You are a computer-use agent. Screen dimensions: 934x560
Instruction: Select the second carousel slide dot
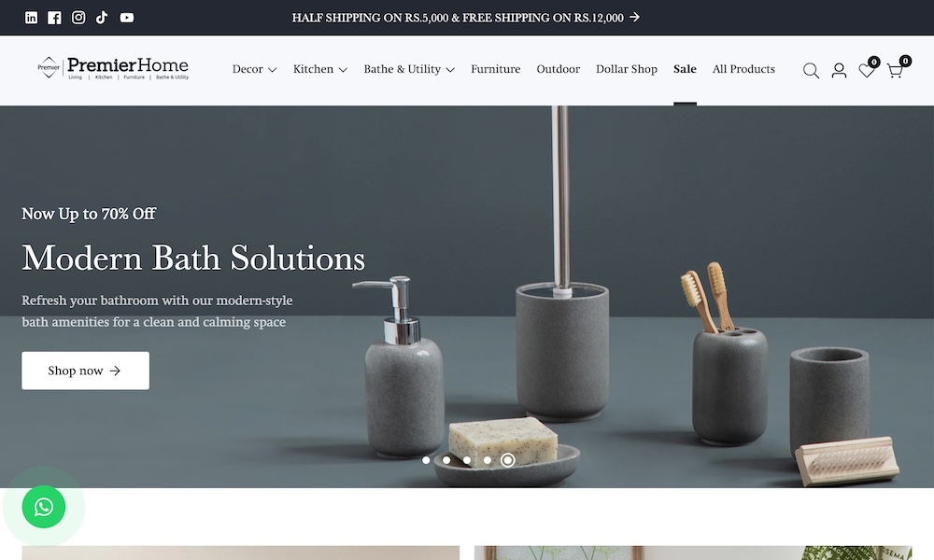click(446, 460)
